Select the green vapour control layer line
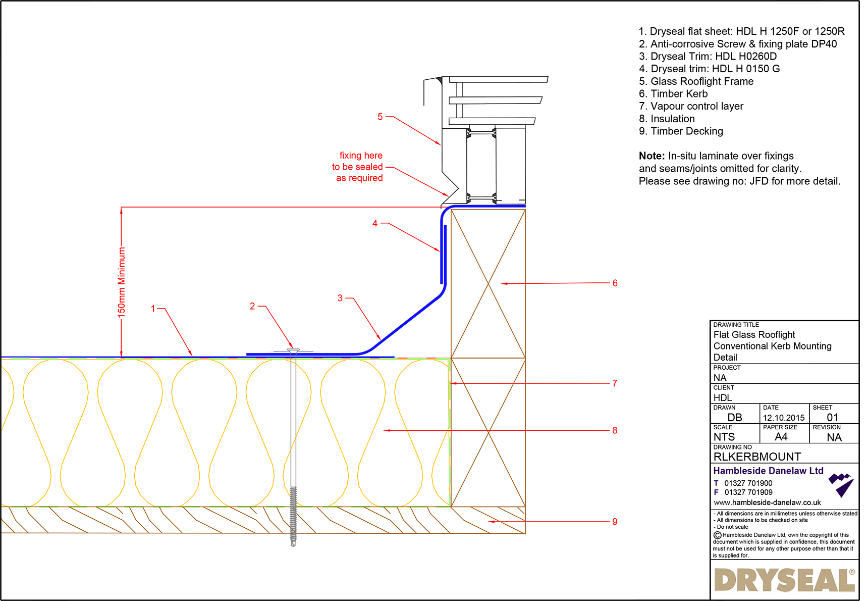The height and width of the screenshot is (601, 868). pyautogui.click(x=450, y=429)
